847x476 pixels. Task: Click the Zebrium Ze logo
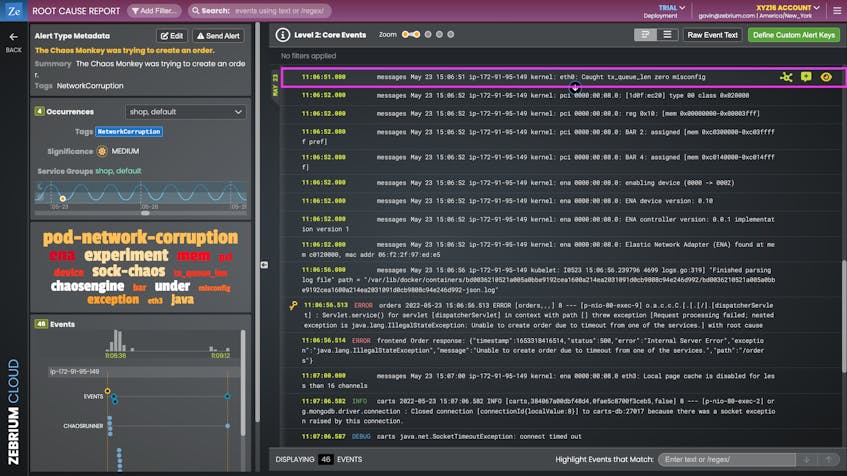click(x=13, y=11)
